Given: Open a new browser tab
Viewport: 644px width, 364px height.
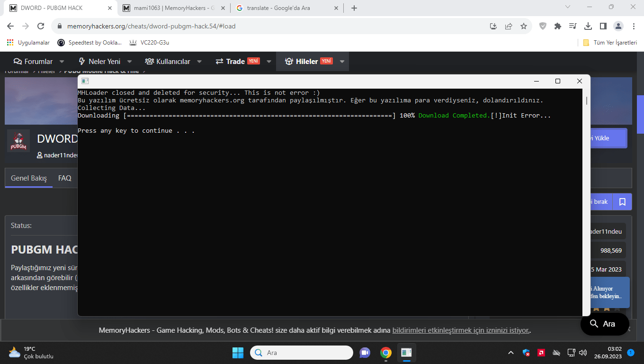Looking at the screenshot, I should (x=354, y=8).
